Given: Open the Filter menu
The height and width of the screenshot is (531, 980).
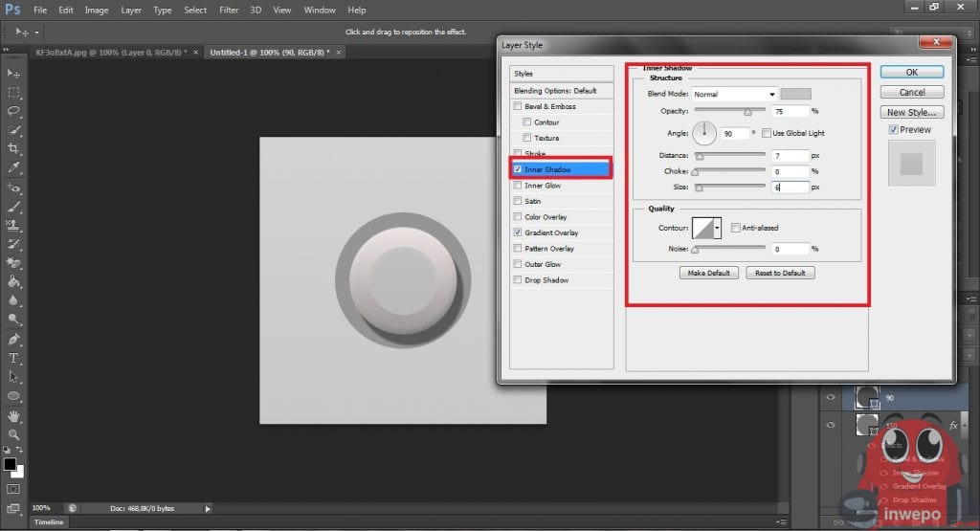Looking at the screenshot, I should (x=229, y=10).
